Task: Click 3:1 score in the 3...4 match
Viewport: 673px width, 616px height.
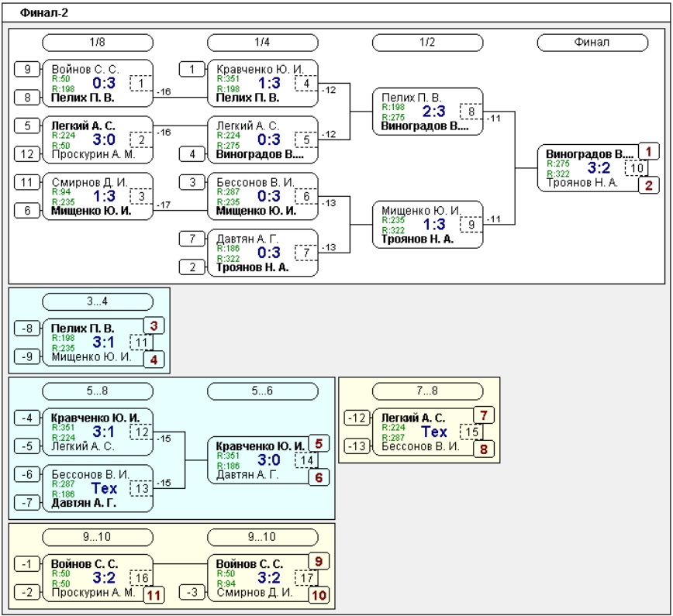Action: coord(104,342)
